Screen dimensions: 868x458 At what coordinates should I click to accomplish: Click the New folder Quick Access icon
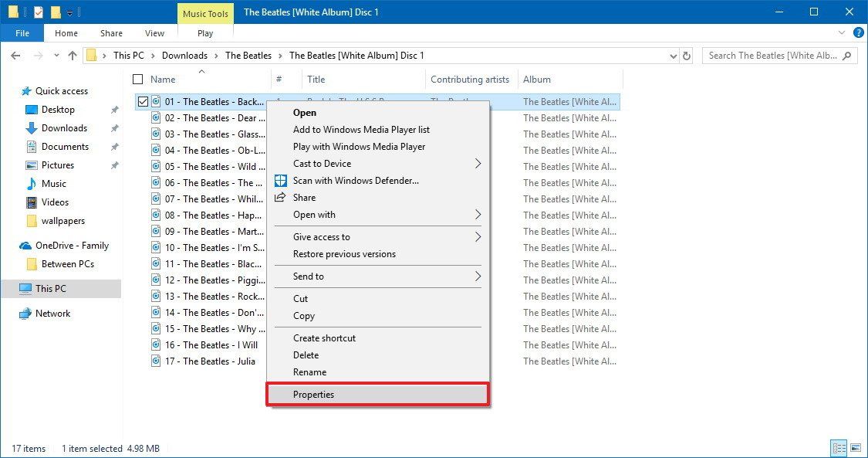click(x=55, y=12)
